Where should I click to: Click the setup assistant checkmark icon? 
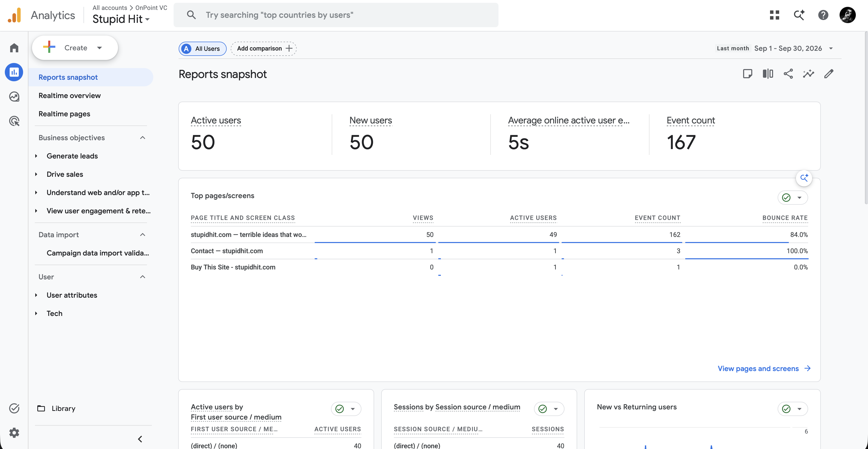point(14,408)
